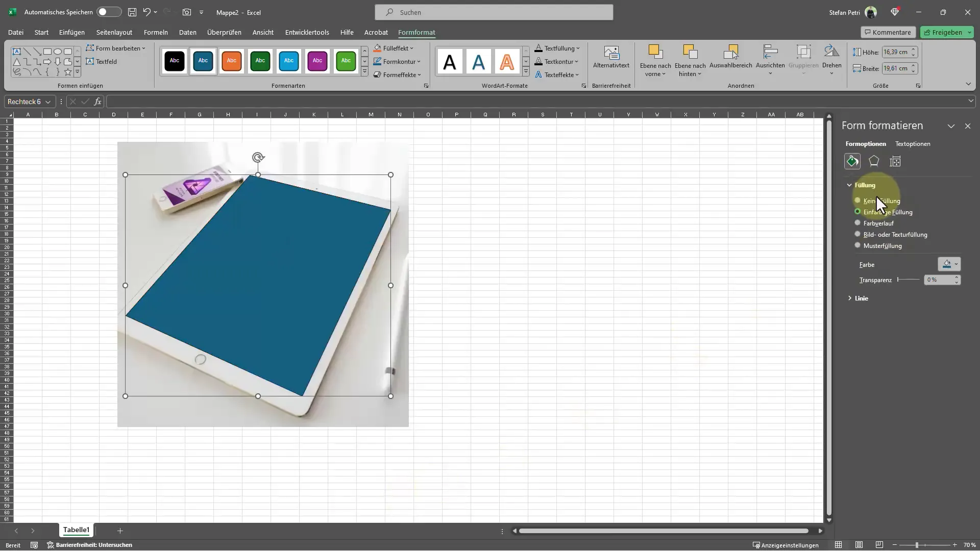Click the camera screenshot icon in quick access
The width and height of the screenshot is (980, 551).
pyautogui.click(x=187, y=12)
